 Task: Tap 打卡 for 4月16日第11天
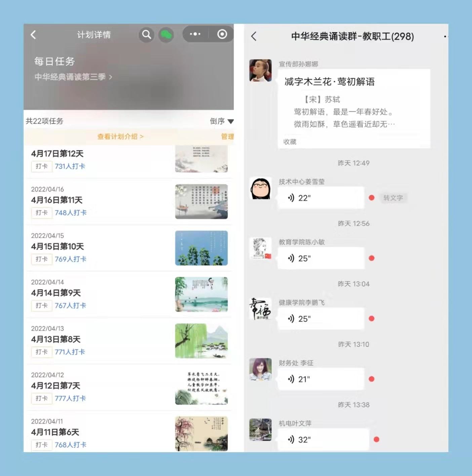(x=42, y=213)
